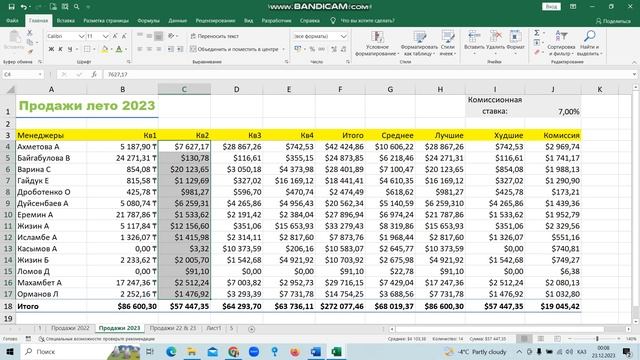Click Удалить cells icon
640x360 pixels.
(496, 37)
